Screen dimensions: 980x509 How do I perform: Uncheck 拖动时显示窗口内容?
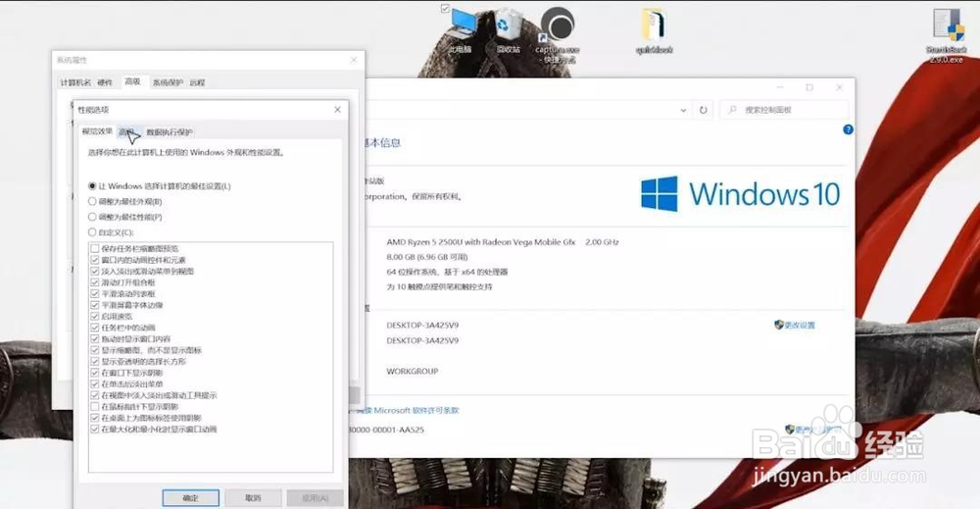coord(95,339)
